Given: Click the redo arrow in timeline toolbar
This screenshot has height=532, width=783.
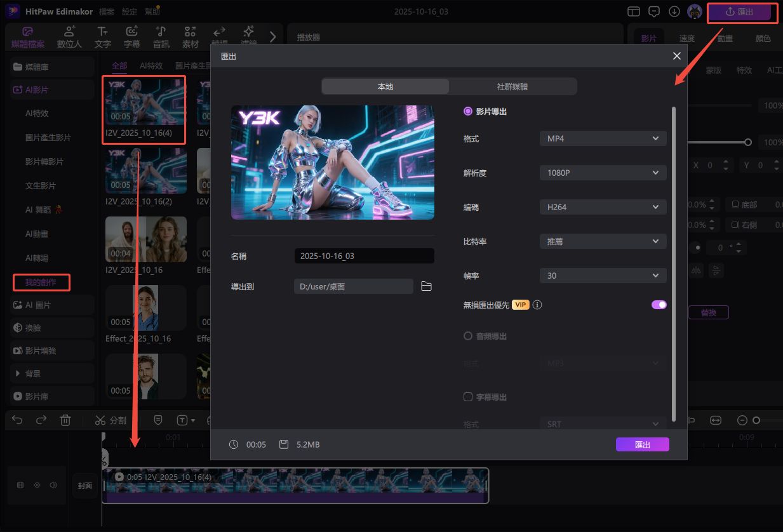Looking at the screenshot, I should coord(41,420).
